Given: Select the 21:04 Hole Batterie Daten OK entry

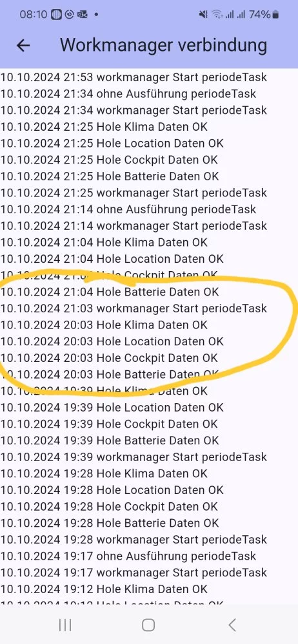Looking at the screenshot, I should tap(110, 292).
